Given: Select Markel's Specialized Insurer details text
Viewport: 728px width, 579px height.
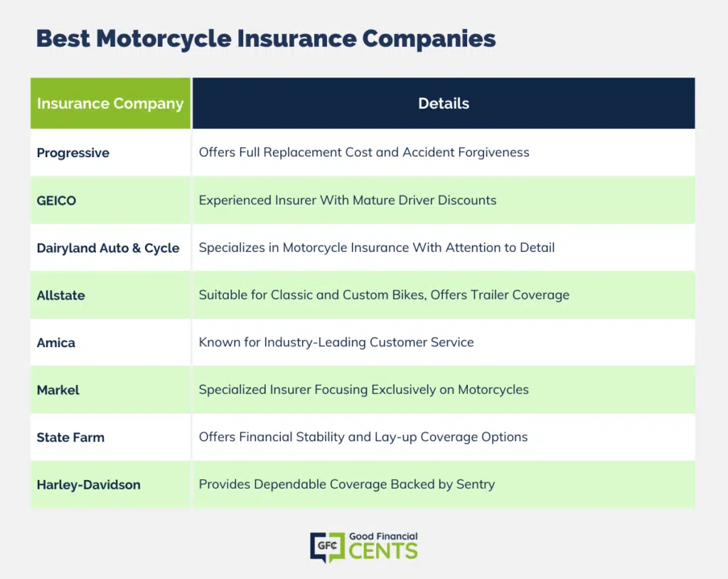Looking at the screenshot, I should [x=363, y=390].
